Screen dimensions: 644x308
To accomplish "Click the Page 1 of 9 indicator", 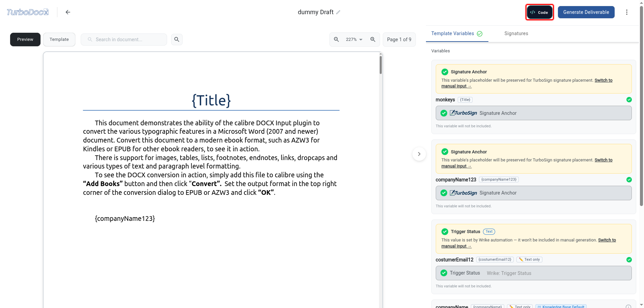I will [399, 40].
